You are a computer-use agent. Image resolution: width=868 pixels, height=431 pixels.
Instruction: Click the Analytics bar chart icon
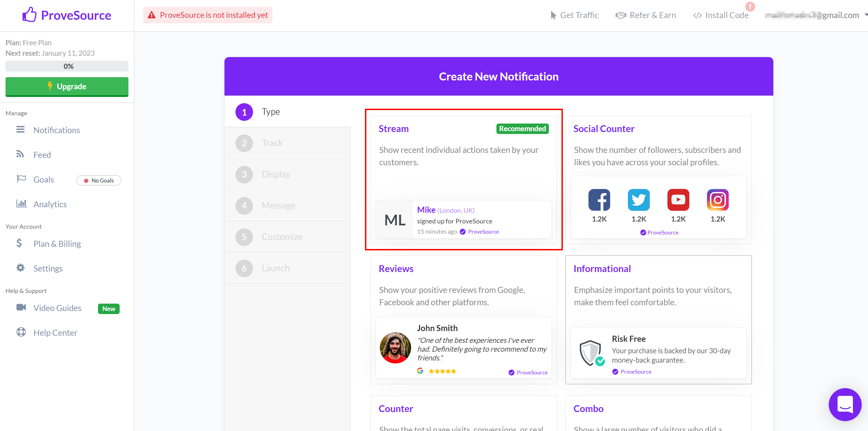[22, 203]
